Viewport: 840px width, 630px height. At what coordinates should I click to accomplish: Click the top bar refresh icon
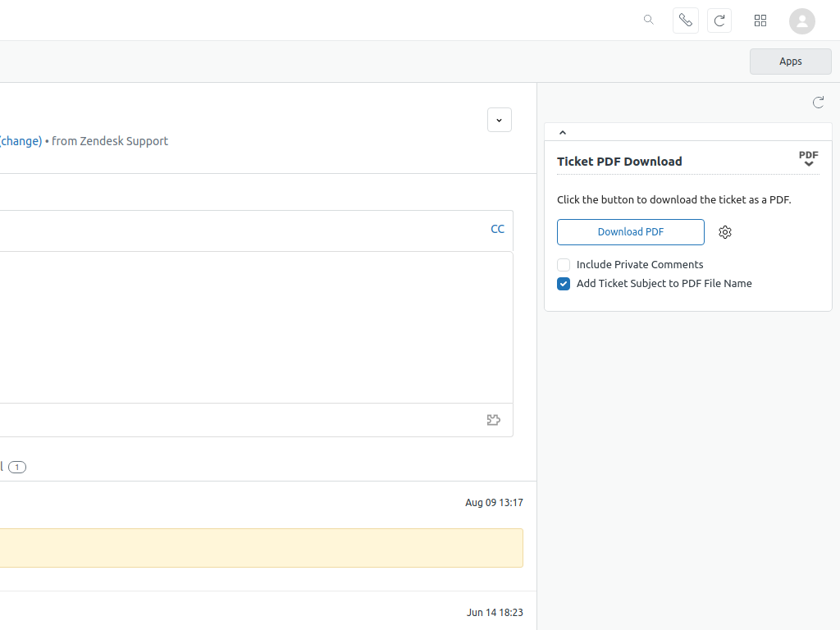click(x=719, y=21)
